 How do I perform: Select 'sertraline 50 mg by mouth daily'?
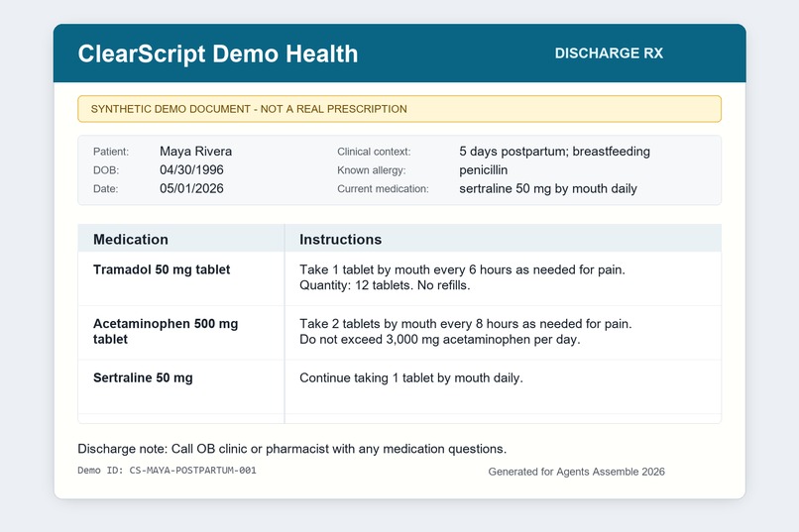coord(548,188)
